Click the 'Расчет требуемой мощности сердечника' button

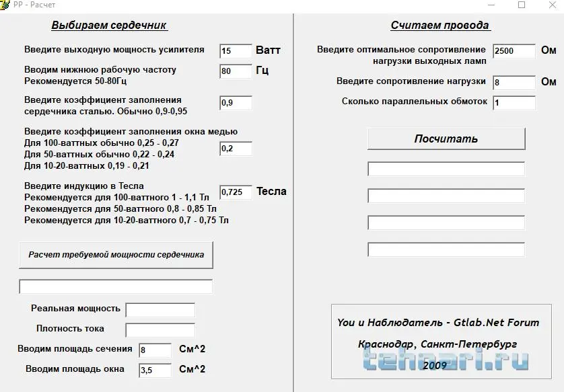point(116,256)
